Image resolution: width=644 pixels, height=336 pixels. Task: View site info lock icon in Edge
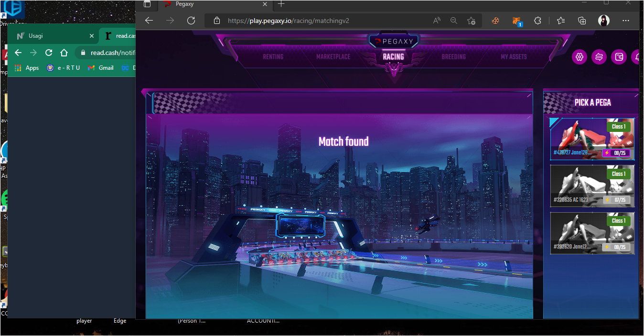(217, 21)
